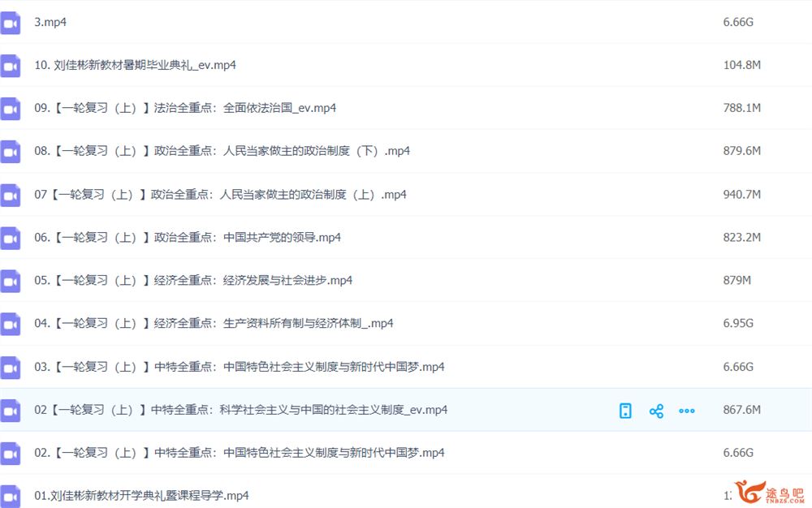The width and height of the screenshot is (812, 508).
Task: Click size 6.66G of 3.mp4
Action: tap(738, 22)
